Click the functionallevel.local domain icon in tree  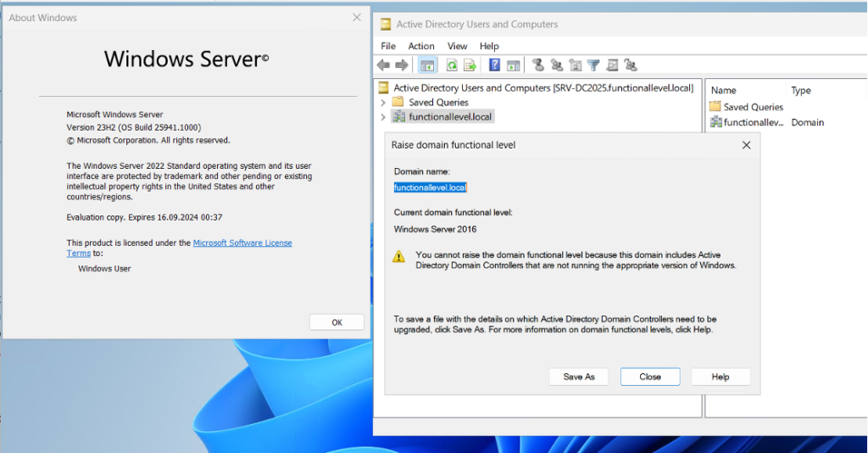click(x=398, y=116)
